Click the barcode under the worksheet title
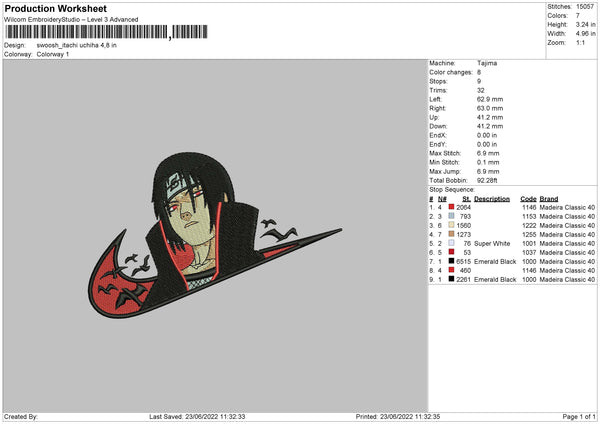 pyautogui.click(x=107, y=32)
